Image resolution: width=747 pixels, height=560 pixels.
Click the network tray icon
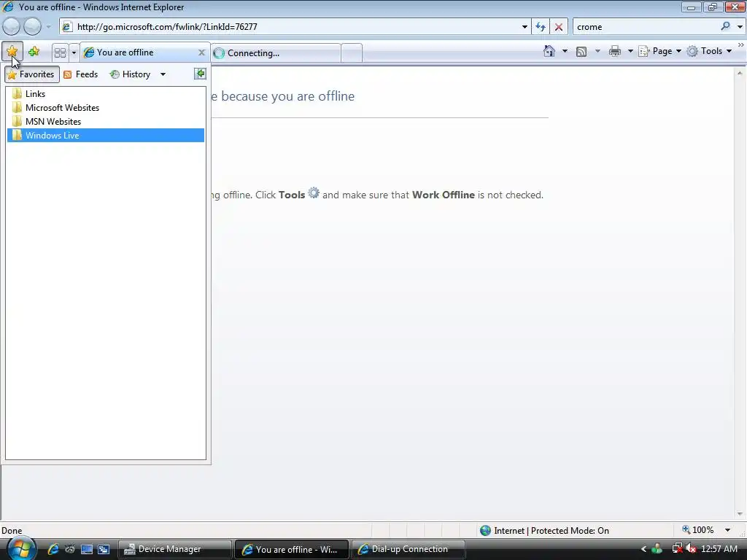[677, 549]
